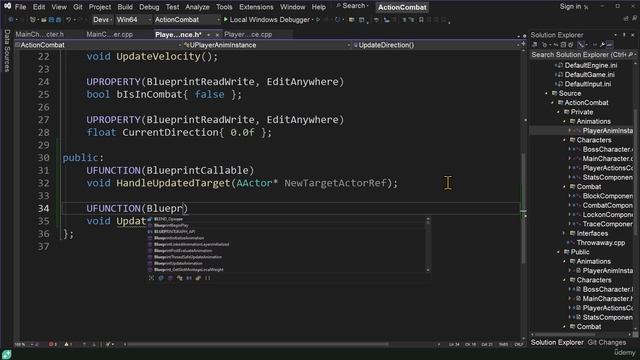
Task: Open the File menu
Action: 20,7
